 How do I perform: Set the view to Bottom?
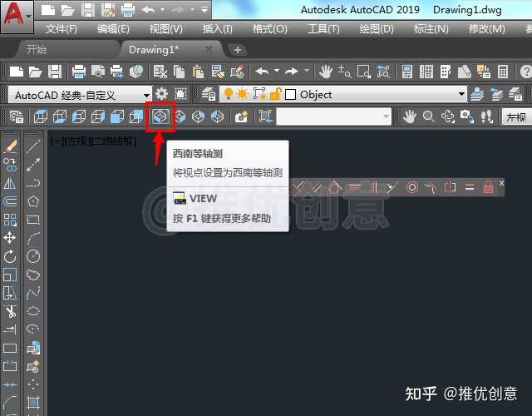point(60,116)
